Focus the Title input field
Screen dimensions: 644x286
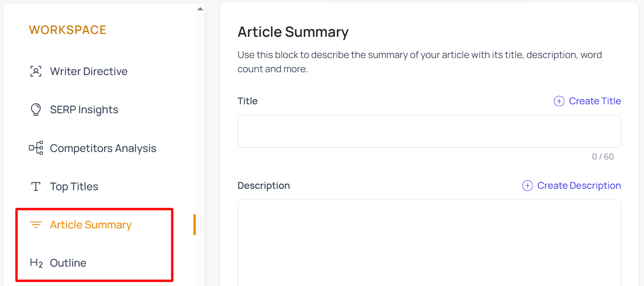pos(429,131)
